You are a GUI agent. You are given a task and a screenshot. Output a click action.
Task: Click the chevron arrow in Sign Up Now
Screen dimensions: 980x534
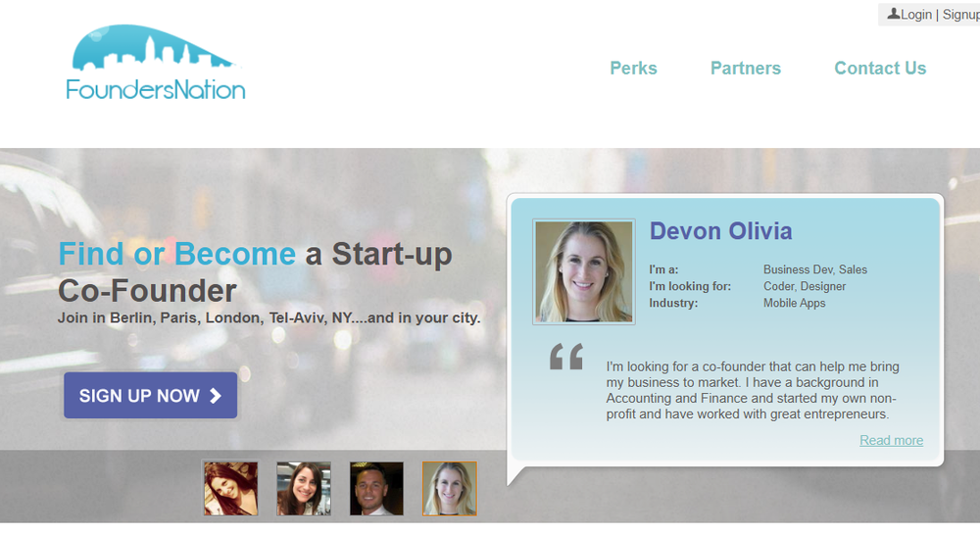pos(216,395)
